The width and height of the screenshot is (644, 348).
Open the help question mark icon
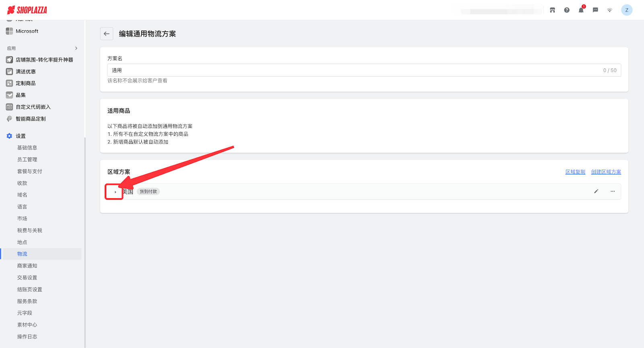pos(567,10)
